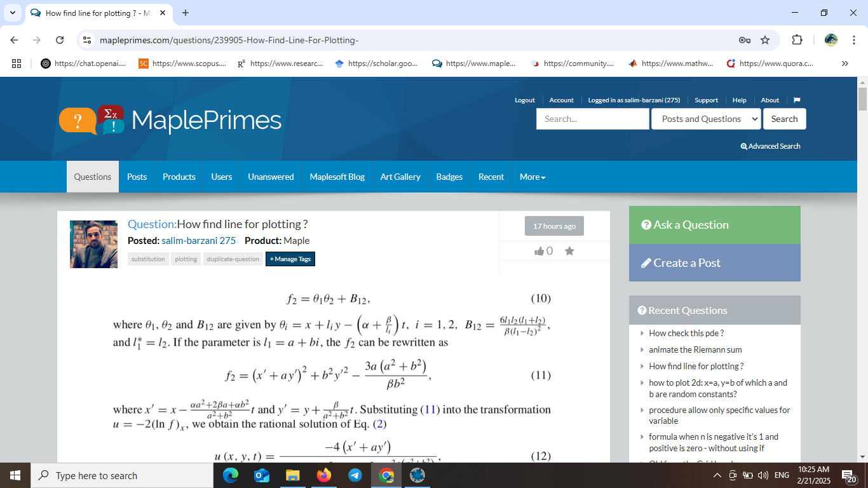Bookmark this page with star icon

click(x=765, y=40)
